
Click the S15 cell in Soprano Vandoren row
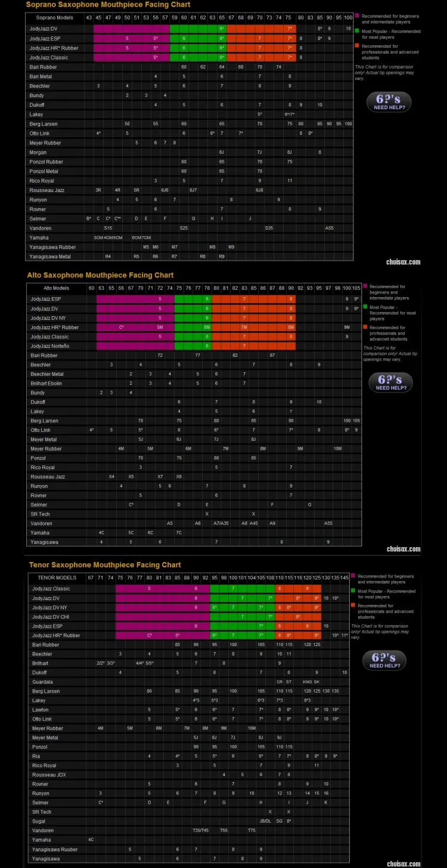[108, 228]
